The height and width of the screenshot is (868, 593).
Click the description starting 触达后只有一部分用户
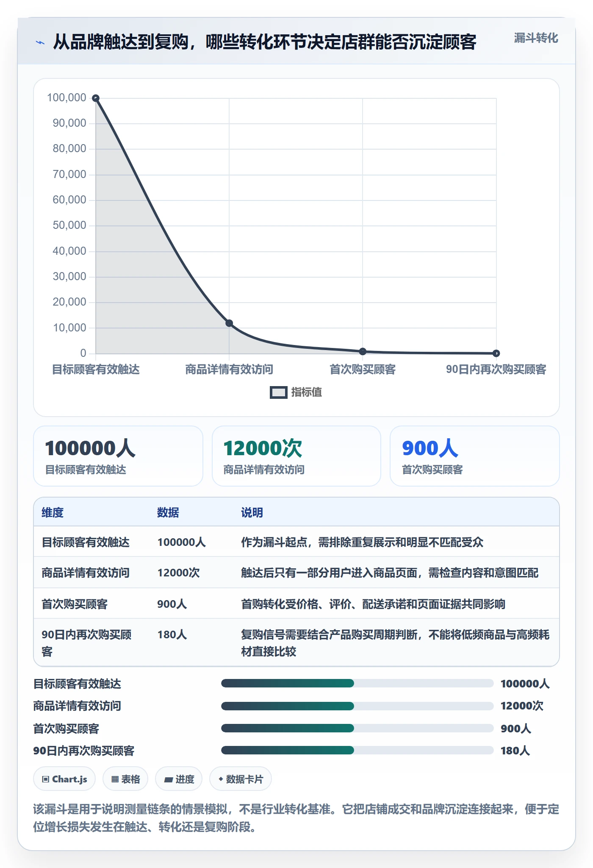[x=390, y=573]
